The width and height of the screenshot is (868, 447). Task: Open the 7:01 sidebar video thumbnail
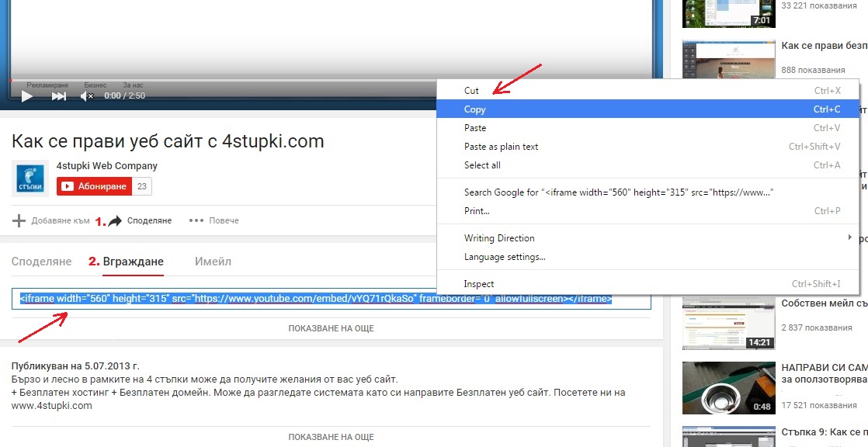[728, 14]
